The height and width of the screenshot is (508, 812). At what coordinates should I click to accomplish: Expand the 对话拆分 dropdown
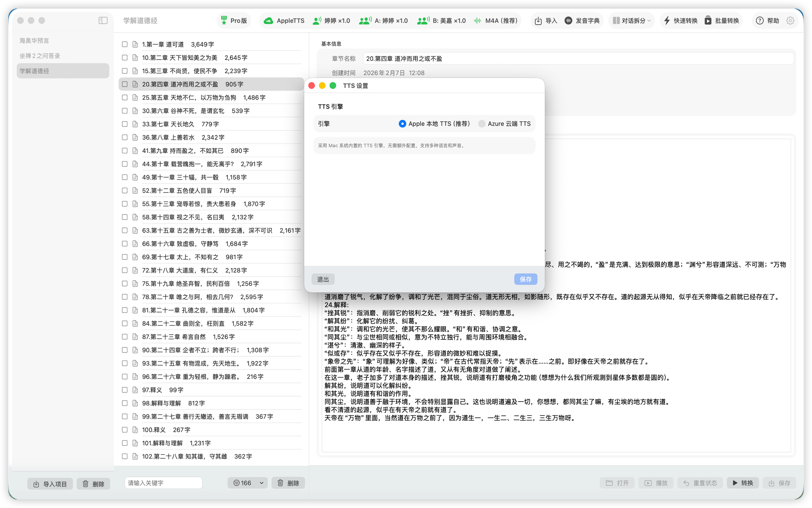632,21
